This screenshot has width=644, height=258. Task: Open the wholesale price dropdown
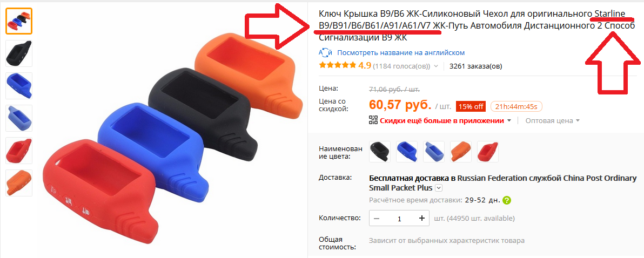tap(552, 120)
